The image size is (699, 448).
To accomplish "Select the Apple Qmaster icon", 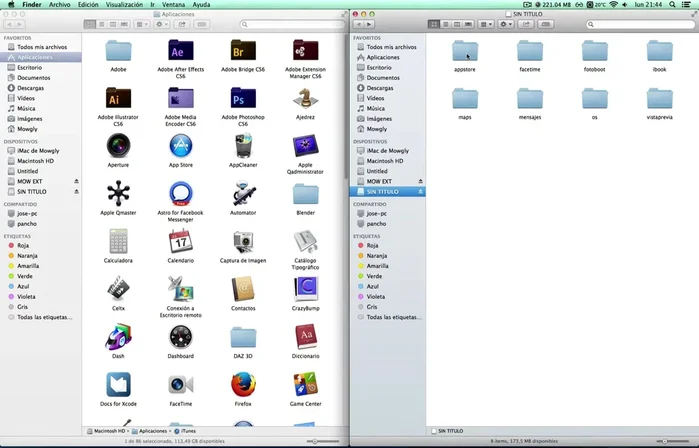I will pyautogui.click(x=118, y=193).
